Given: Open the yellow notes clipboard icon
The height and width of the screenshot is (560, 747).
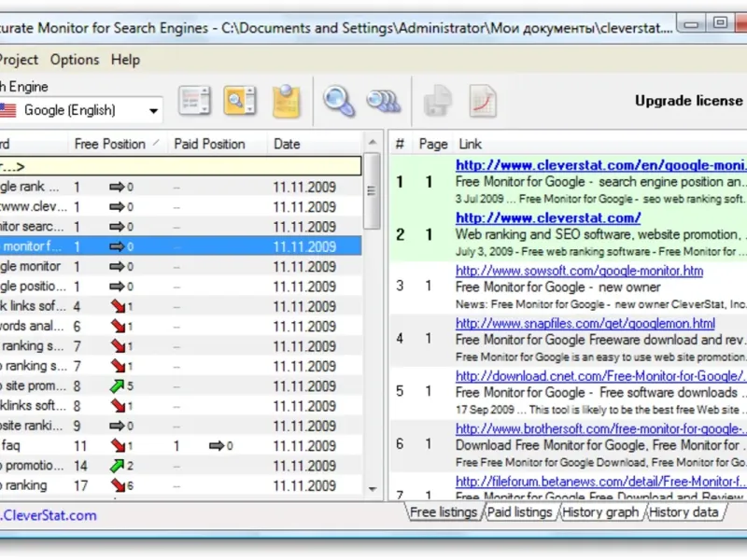Looking at the screenshot, I should point(286,101).
